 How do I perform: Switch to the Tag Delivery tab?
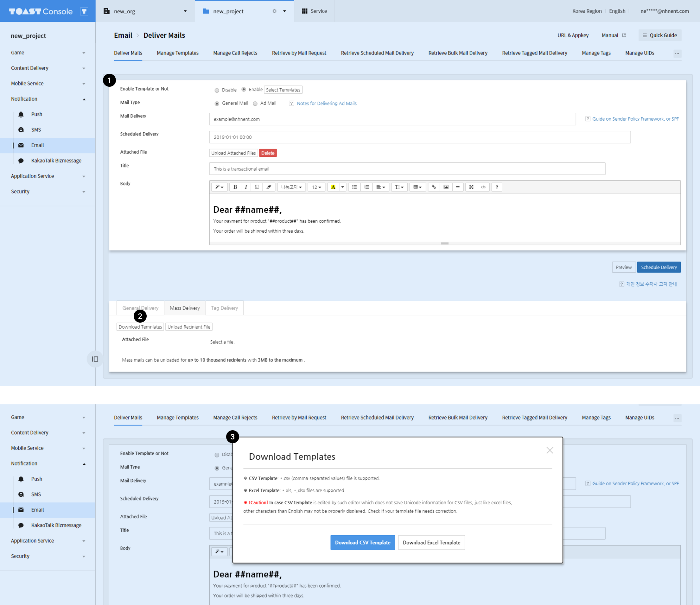coord(224,308)
